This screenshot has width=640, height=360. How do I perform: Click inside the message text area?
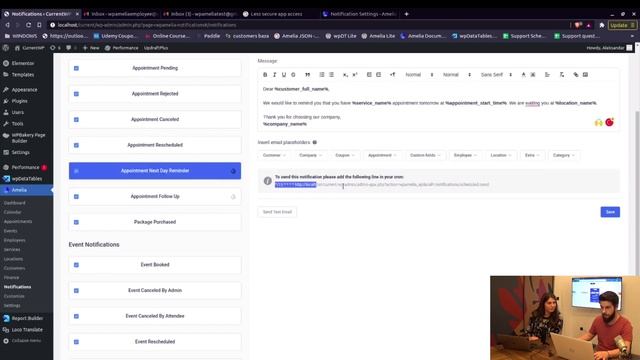coord(438,107)
